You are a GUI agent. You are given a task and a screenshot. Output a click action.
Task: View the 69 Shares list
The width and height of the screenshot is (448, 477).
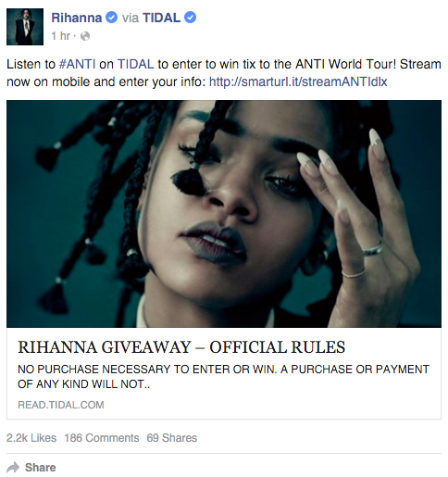point(172,438)
